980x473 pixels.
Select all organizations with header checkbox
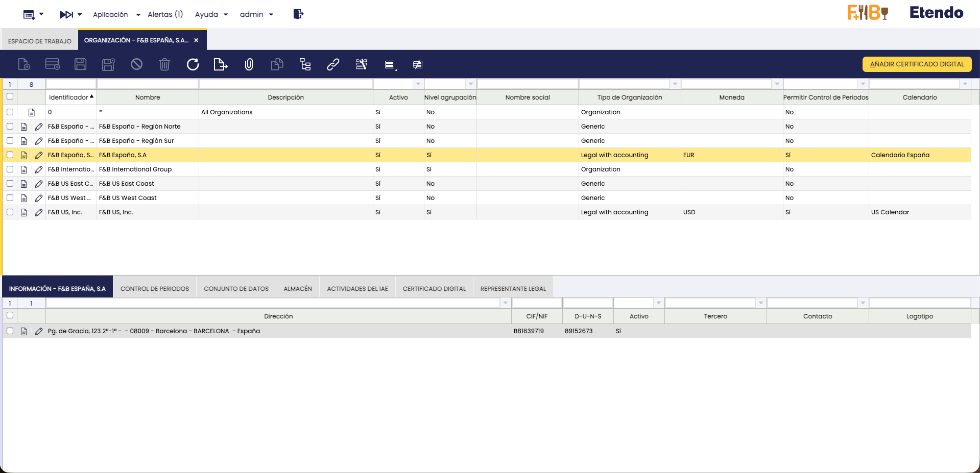tap(10, 96)
